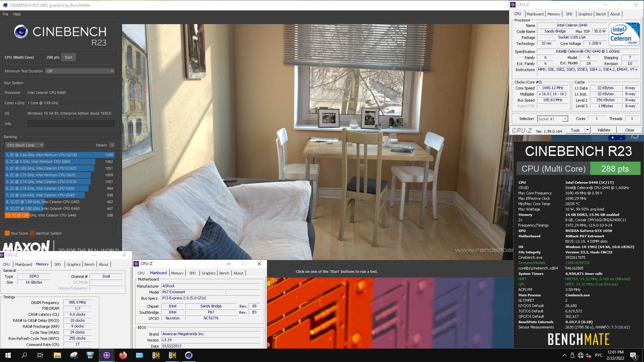The height and width of the screenshot is (362, 644).
Task: Click the 'Textures/Models' green entry in BenchMate
Action: [532, 263]
